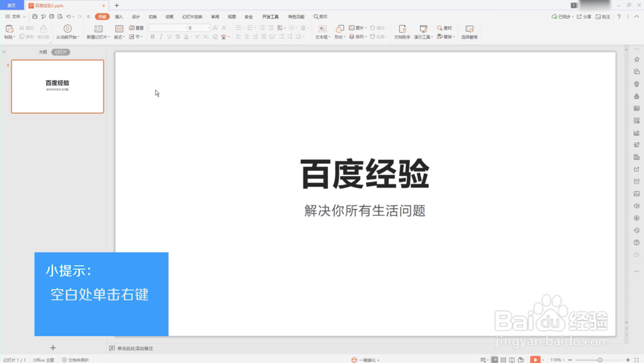Click the zoom slider handle
This screenshot has height=363, width=644.
(600, 360)
